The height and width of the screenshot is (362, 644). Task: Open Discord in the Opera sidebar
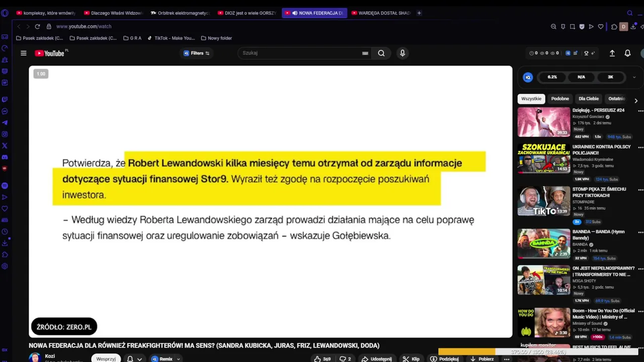5,157
